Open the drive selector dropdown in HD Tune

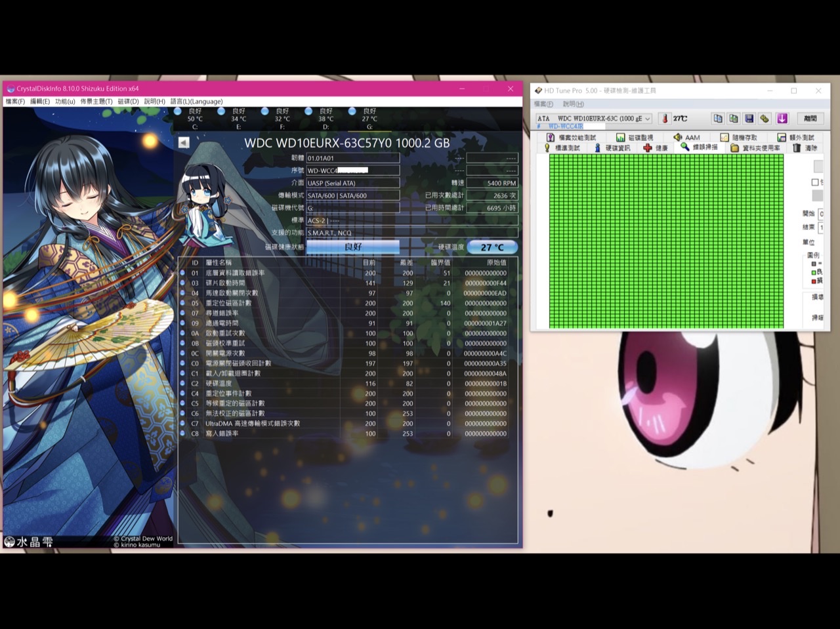click(x=593, y=119)
